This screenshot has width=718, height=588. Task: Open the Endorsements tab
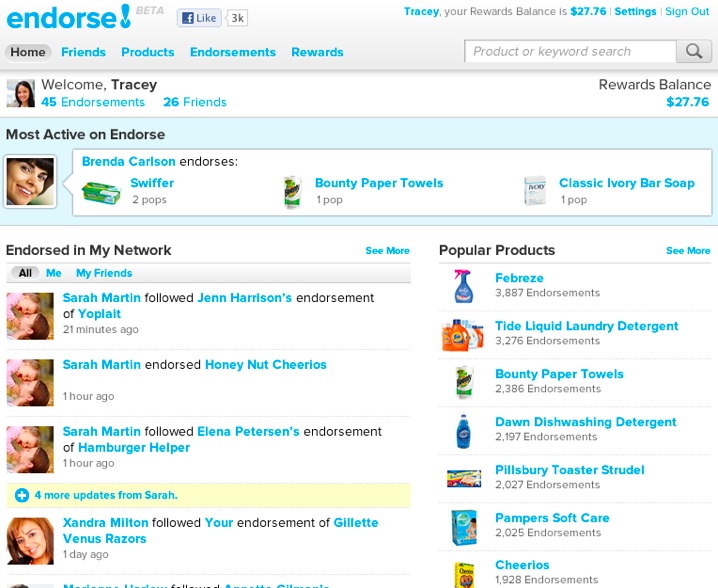tap(233, 52)
